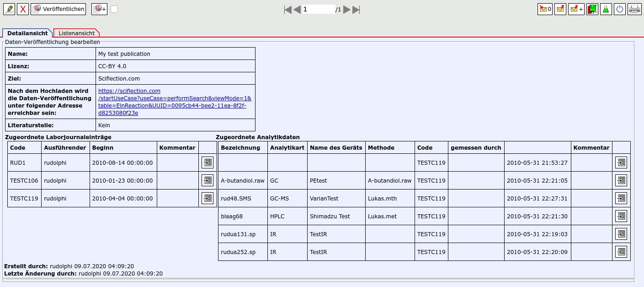Click the new publication plus icon

(99, 9)
